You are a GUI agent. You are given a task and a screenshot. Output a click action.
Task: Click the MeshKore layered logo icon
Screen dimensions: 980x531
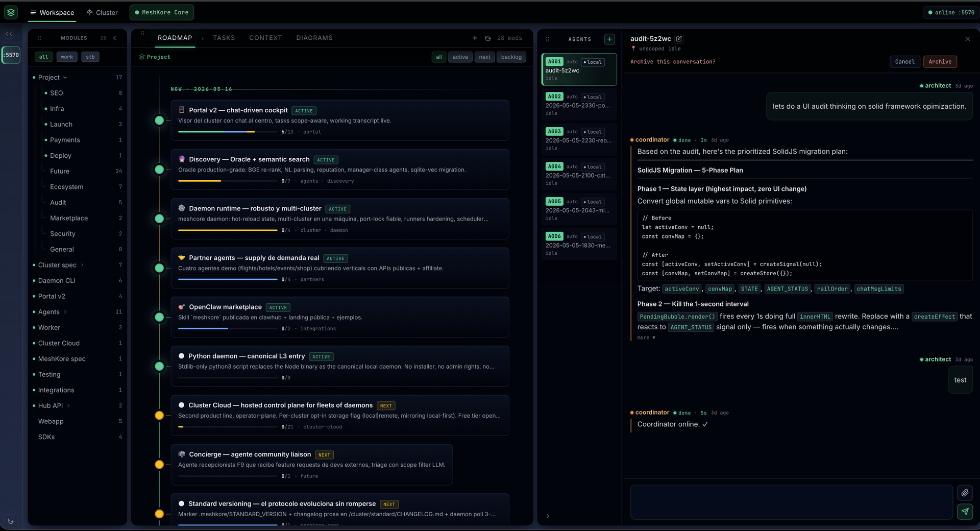(11, 12)
